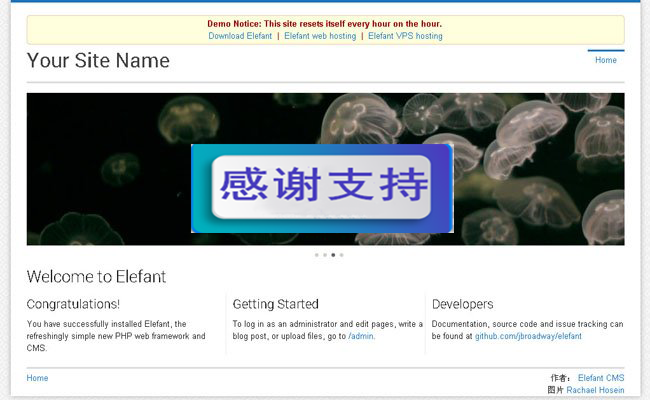Open the Elefant web hosting link
650x400 pixels.
point(320,36)
